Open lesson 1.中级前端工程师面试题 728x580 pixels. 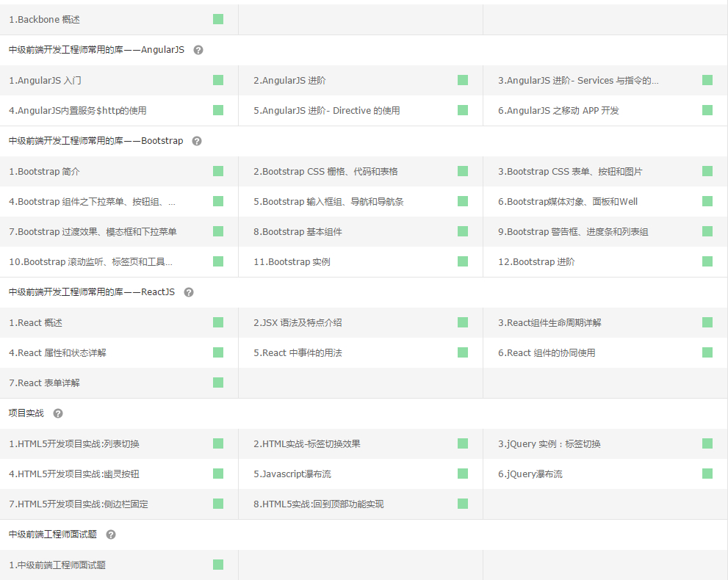[x=57, y=565]
